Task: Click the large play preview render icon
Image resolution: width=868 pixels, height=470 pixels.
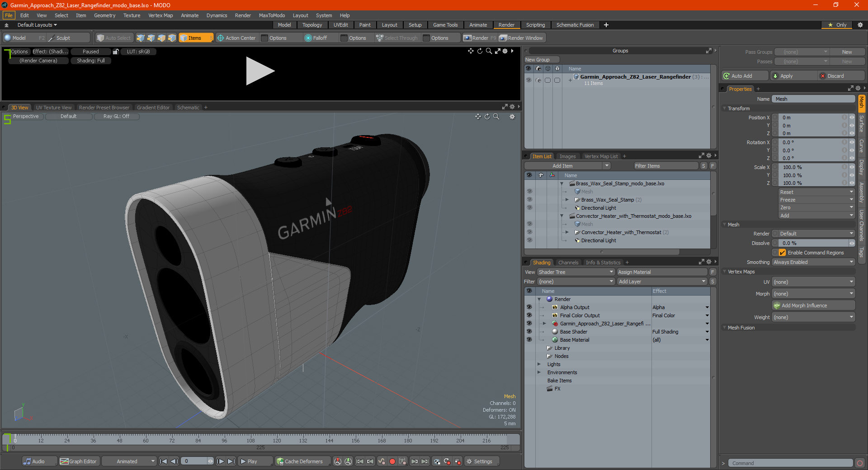Action: tap(260, 71)
